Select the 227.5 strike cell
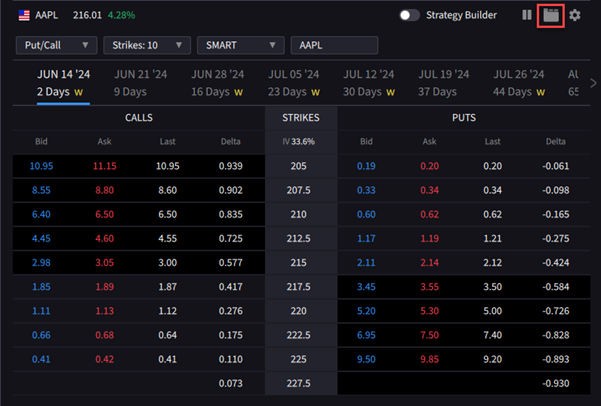The image size is (601, 406). [x=299, y=383]
